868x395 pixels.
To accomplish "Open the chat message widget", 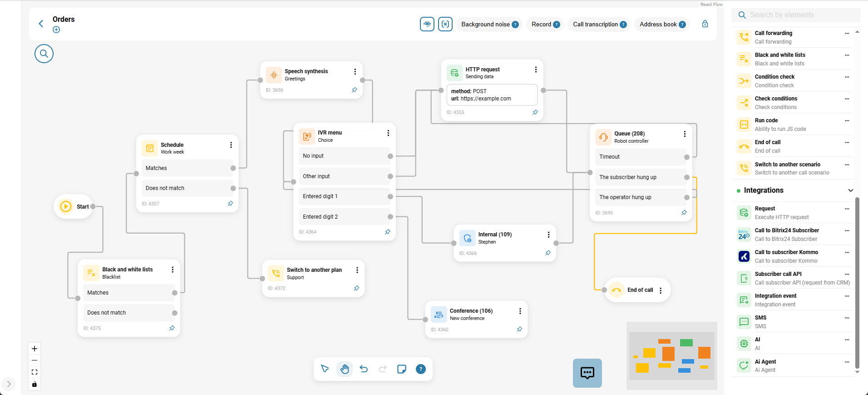I will 587,373.
